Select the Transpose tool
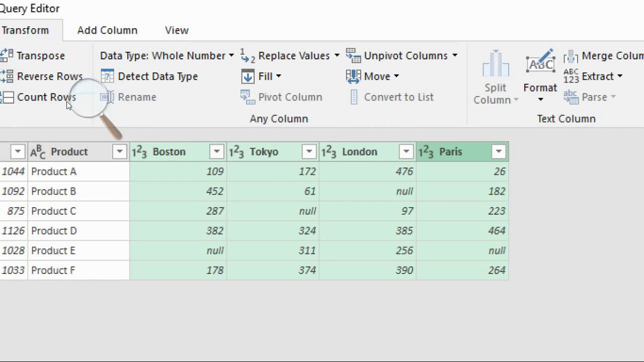Viewport: 644px width, 362px height. pyautogui.click(x=35, y=55)
